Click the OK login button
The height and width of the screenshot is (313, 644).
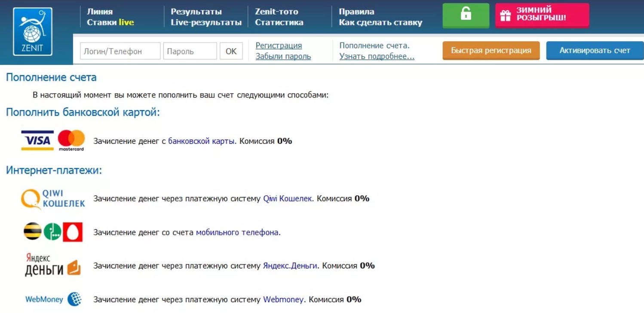click(x=231, y=51)
